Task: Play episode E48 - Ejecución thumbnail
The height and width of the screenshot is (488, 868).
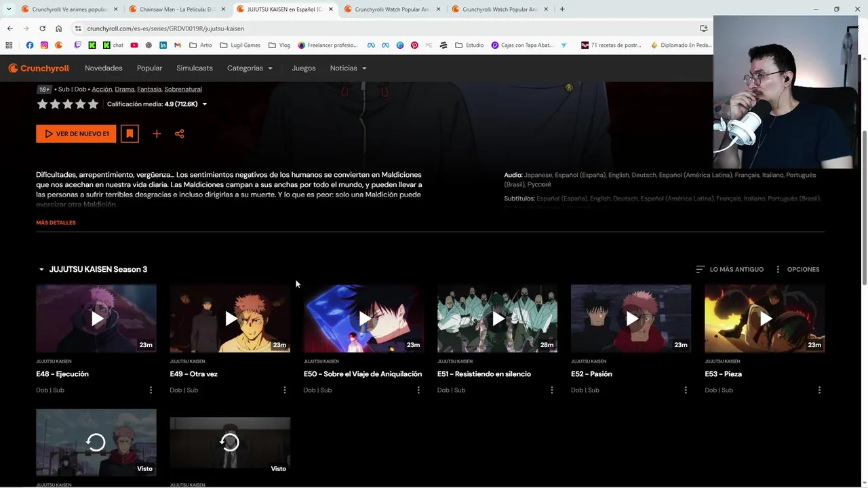Action: point(96,319)
